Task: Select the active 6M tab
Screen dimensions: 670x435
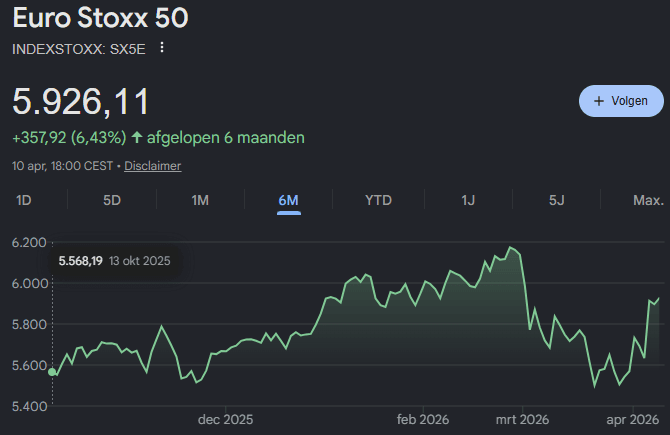Action: 288,200
